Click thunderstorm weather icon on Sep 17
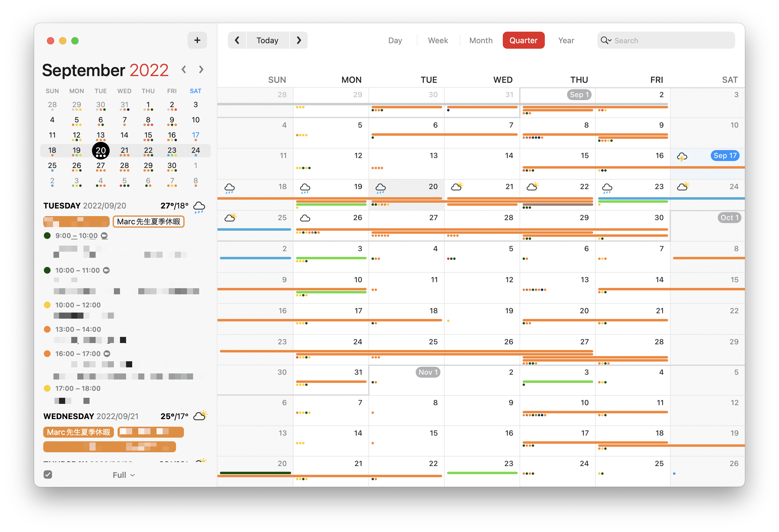This screenshot has width=779, height=532. click(682, 156)
